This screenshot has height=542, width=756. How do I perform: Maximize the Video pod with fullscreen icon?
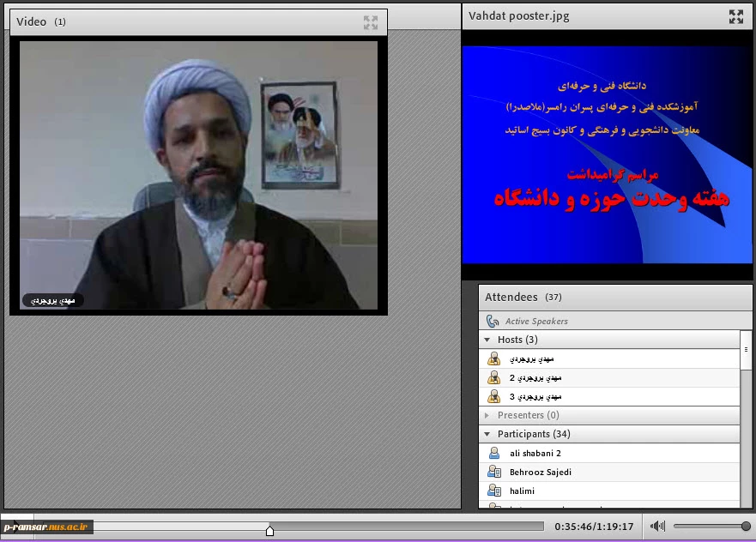pos(371,22)
